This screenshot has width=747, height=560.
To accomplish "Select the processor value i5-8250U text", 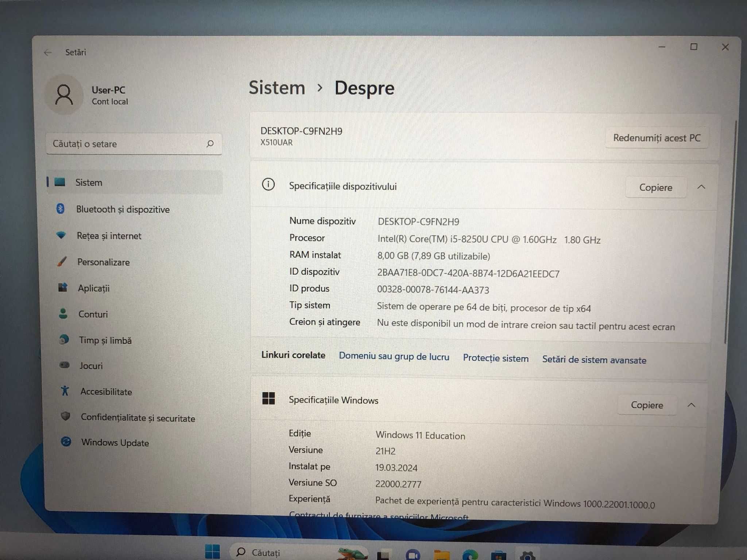I will tap(489, 240).
